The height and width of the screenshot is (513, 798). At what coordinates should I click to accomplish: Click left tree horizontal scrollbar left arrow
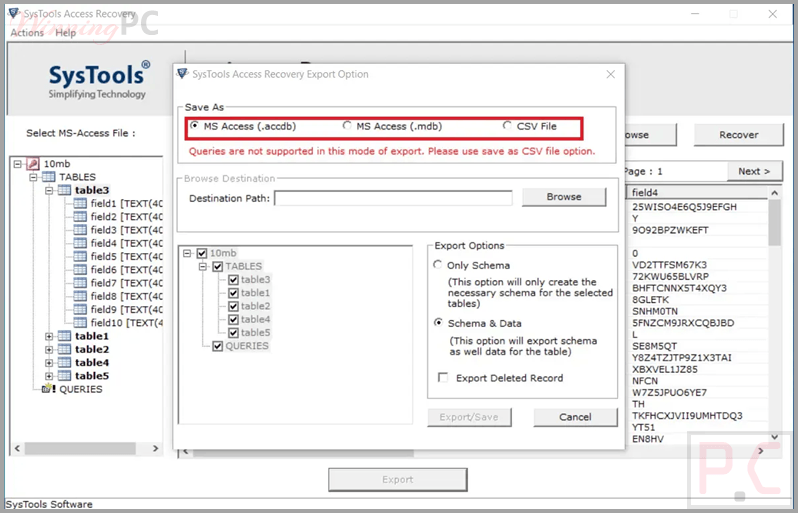point(18,448)
